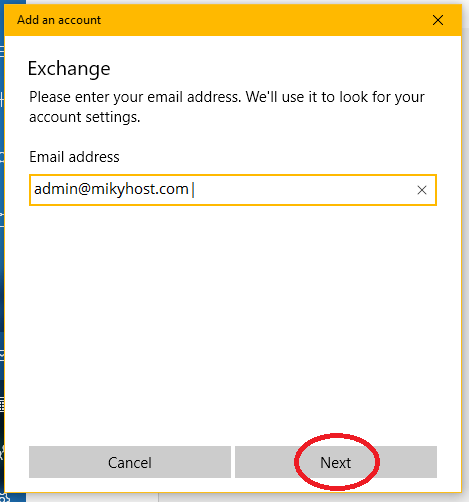Viewport: 469px width, 502px height.
Task: Switch to Mail icon at sidebar bottom
Action: pos(2,356)
